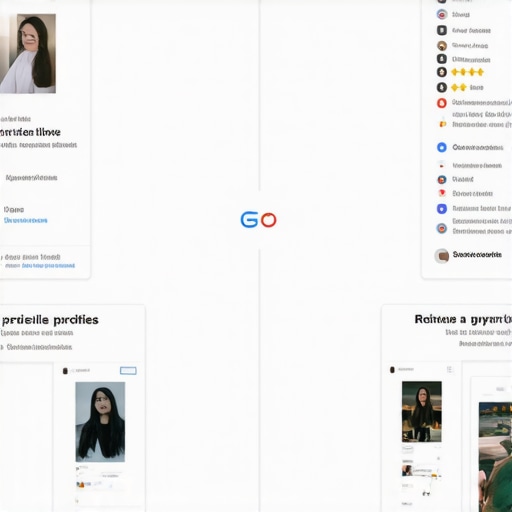Click the dark icon beside two stars
This screenshot has width=512, height=512.
(442, 88)
